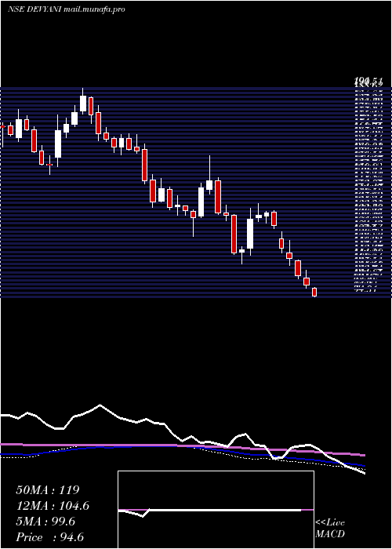Viewport: 392px width, 549px height.
Task: Click the tallest white candlestick at chart peak
Action: [x=83, y=101]
